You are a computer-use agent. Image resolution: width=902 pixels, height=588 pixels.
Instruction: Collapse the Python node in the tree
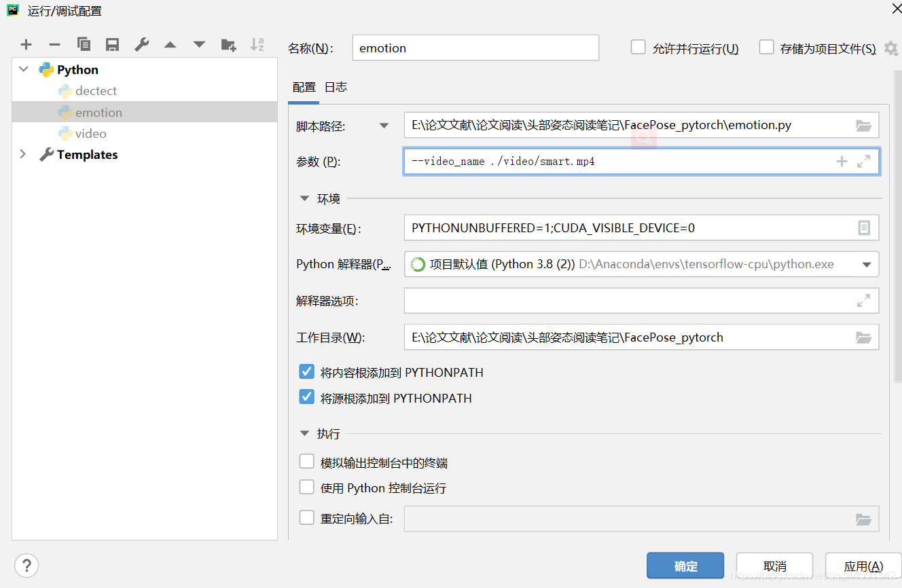click(24, 69)
